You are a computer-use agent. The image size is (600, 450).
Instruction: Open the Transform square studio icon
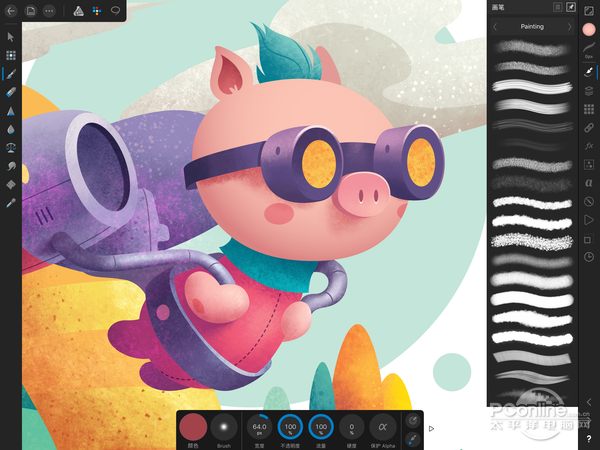click(588, 240)
